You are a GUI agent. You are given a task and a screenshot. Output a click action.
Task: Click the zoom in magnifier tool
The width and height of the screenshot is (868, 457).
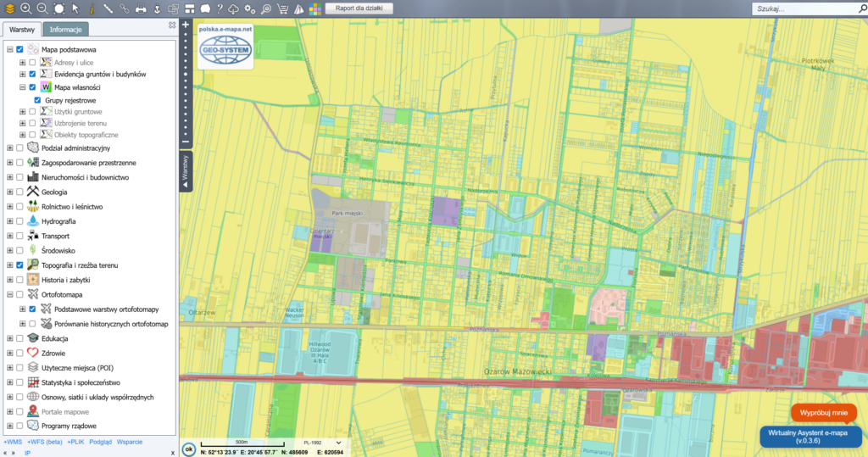click(x=25, y=8)
